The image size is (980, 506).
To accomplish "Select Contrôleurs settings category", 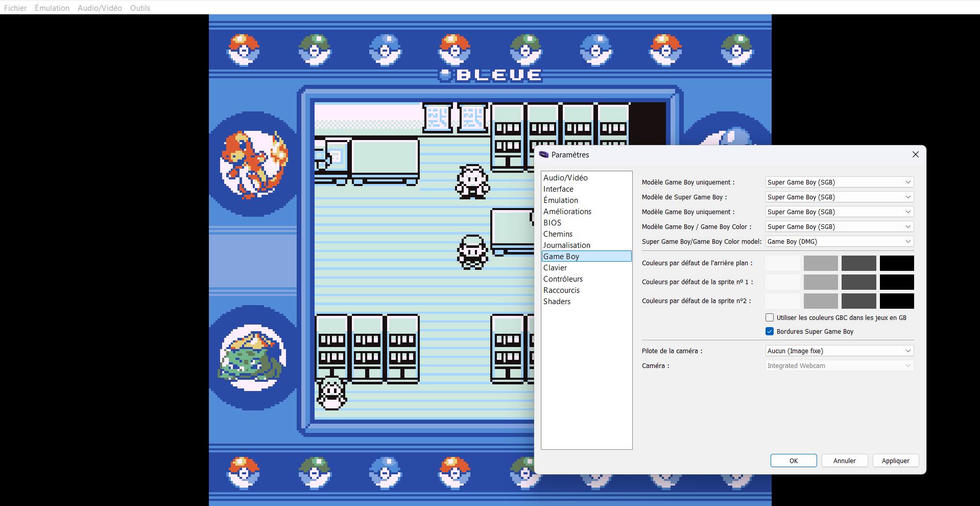I will coord(586,279).
